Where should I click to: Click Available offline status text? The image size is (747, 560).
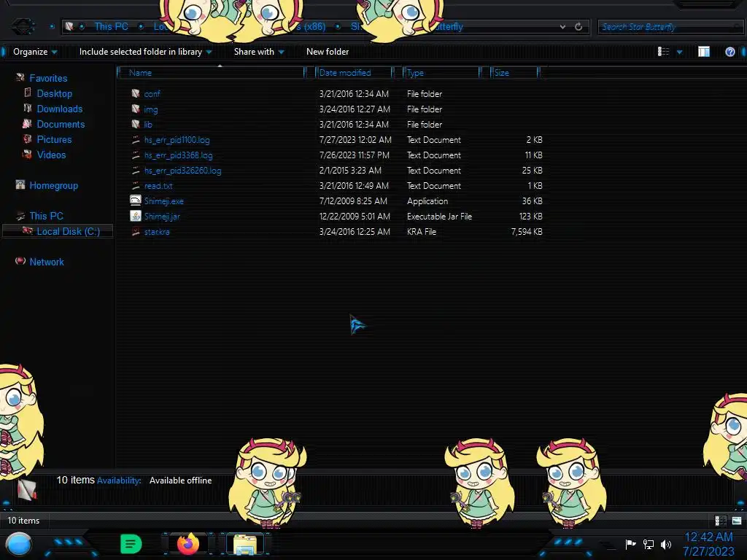[x=181, y=481]
